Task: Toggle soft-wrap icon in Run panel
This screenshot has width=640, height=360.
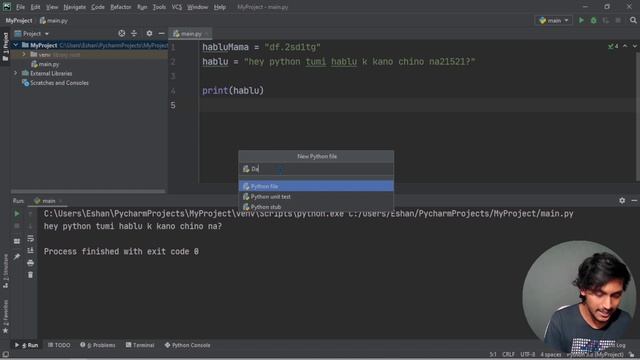Action: coord(31,238)
